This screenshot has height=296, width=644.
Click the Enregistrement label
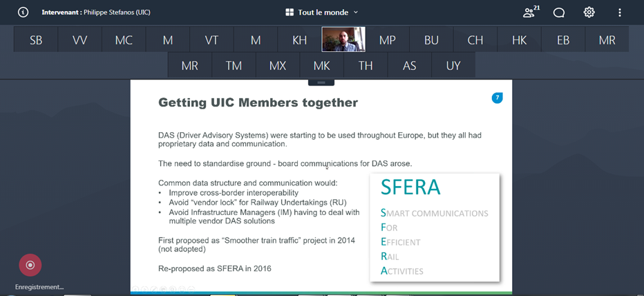tap(39, 287)
